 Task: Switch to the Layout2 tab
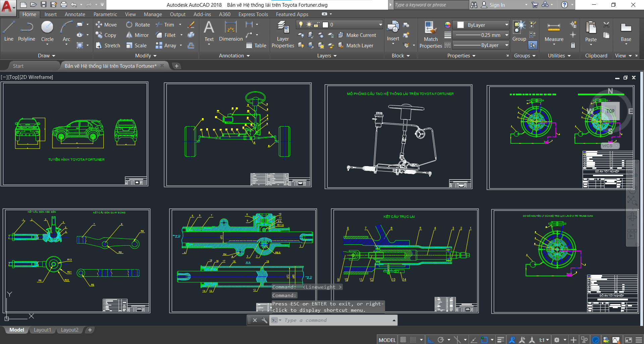[69, 330]
